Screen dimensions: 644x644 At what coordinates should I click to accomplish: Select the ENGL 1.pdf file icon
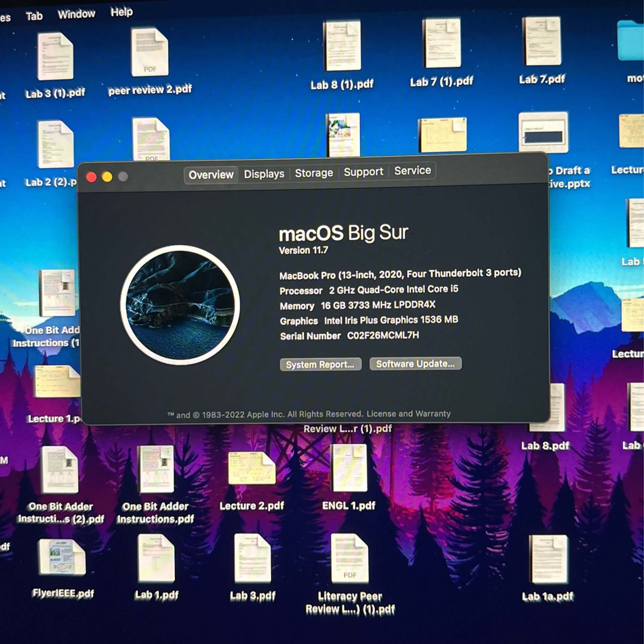348,468
